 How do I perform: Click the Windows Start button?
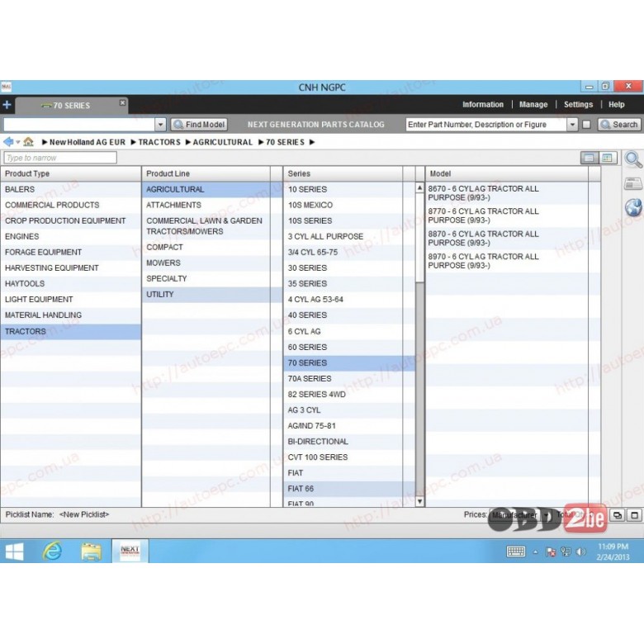click(x=14, y=552)
